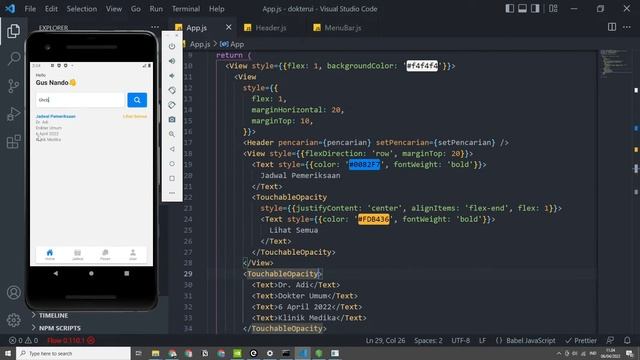
Task: Open the Manage gear icon
Action: [x=13, y=320]
